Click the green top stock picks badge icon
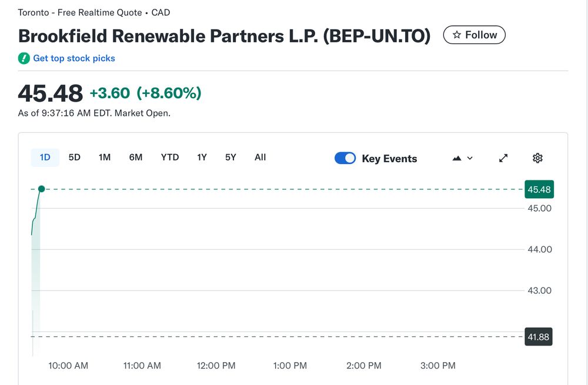 pos(24,58)
